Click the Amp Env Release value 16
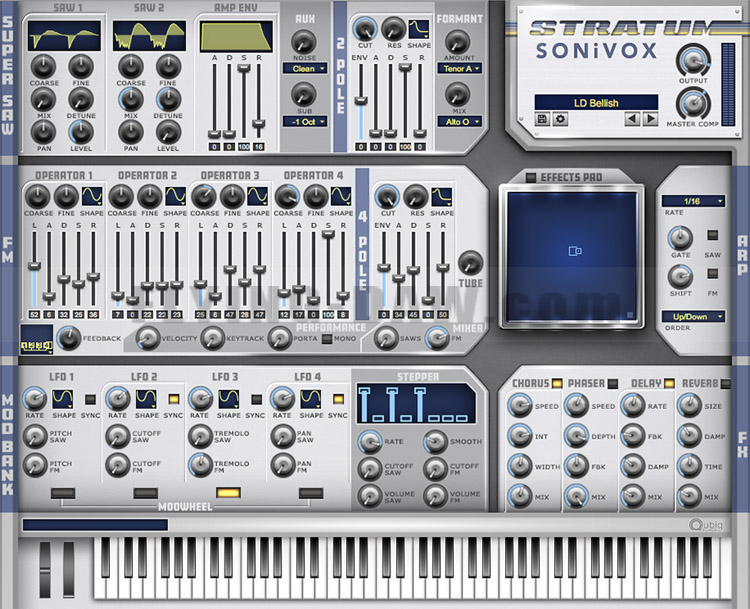 [259, 147]
